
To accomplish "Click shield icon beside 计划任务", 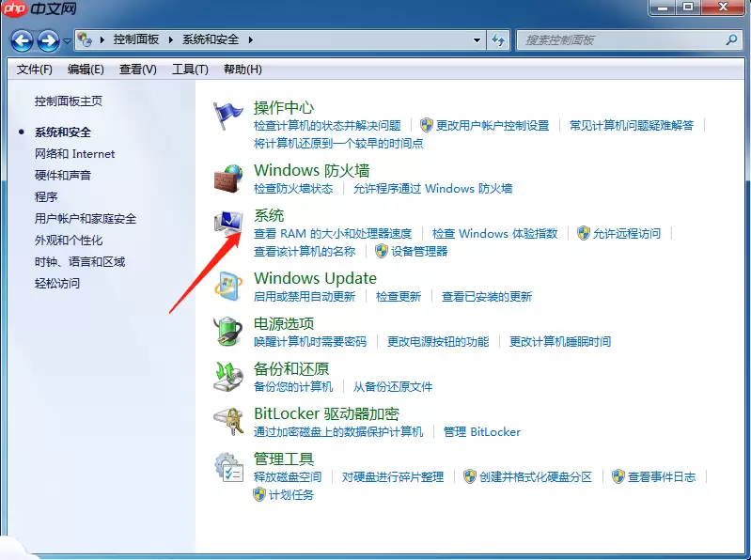I will tap(259, 494).
